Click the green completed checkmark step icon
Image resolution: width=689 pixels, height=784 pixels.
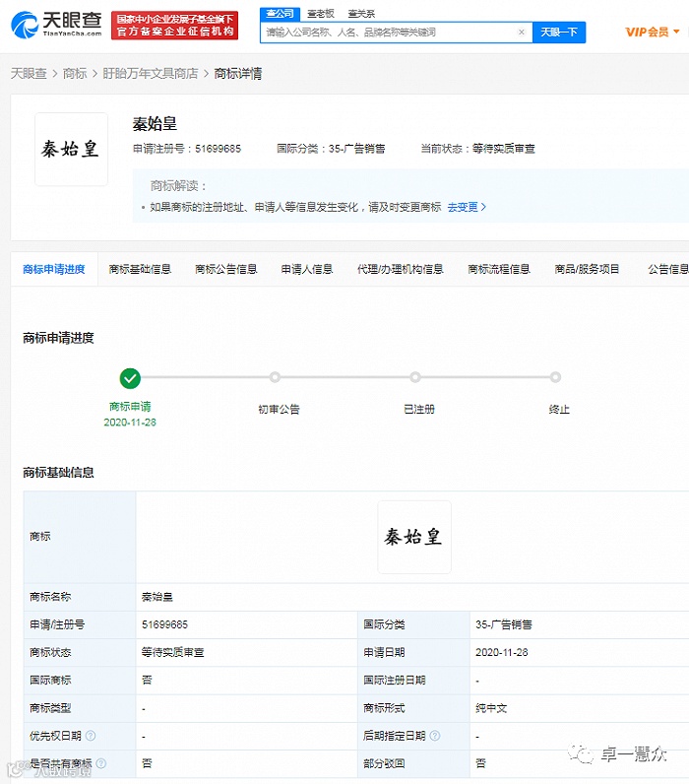(130, 378)
